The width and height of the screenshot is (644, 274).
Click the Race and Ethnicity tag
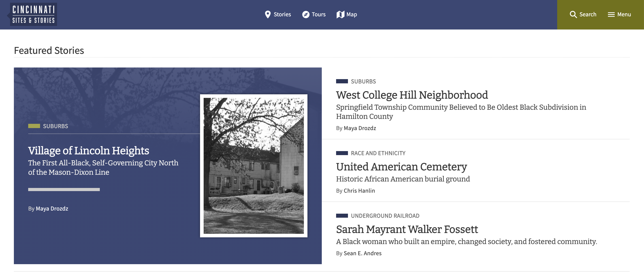pyautogui.click(x=378, y=153)
